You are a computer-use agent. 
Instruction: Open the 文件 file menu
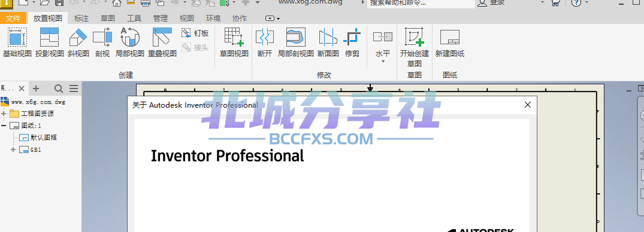click(x=13, y=19)
